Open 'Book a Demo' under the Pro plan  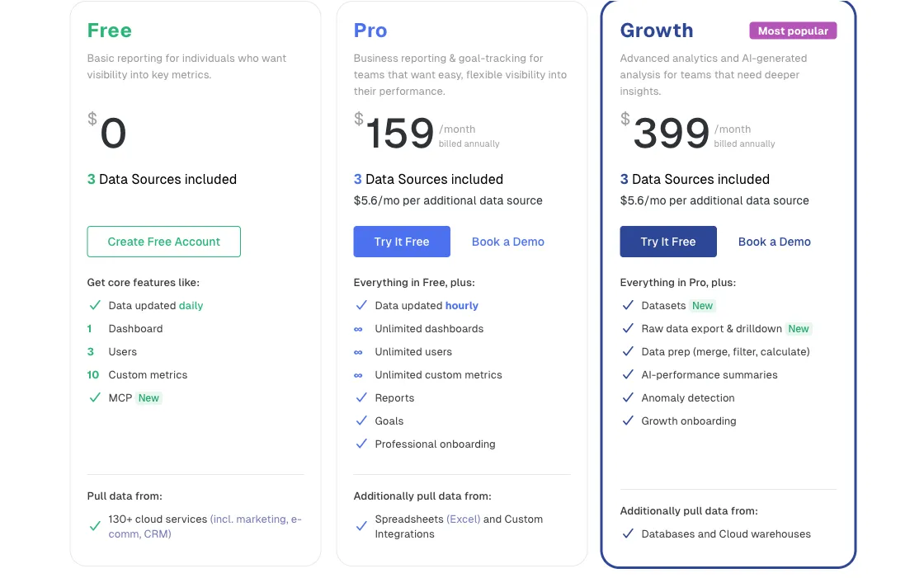click(x=508, y=242)
